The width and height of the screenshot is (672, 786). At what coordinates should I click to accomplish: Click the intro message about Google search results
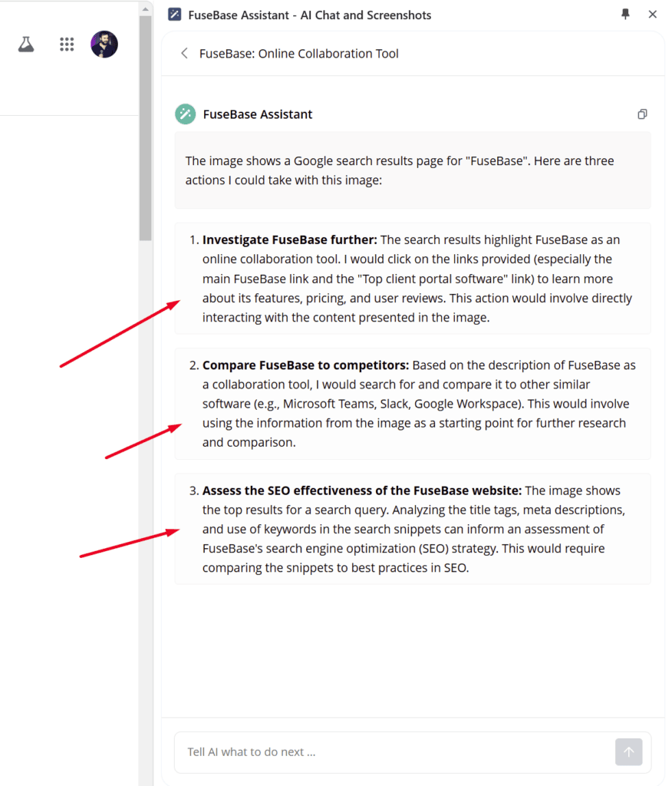point(413,170)
